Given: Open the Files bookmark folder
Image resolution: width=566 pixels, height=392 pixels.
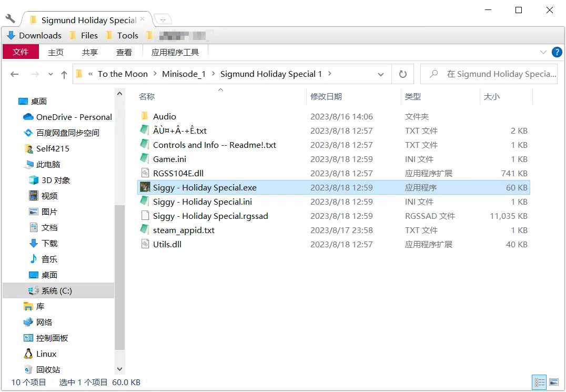Looking at the screenshot, I should click(x=84, y=35).
